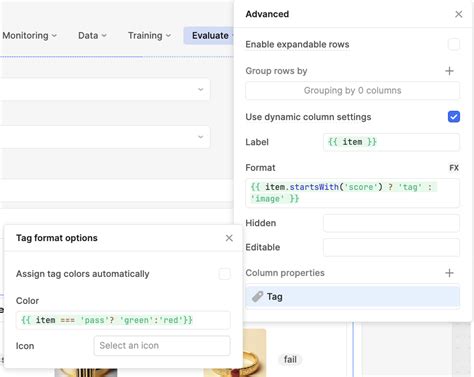Click the Editable input field
The height and width of the screenshot is (377, 474).
391,247
